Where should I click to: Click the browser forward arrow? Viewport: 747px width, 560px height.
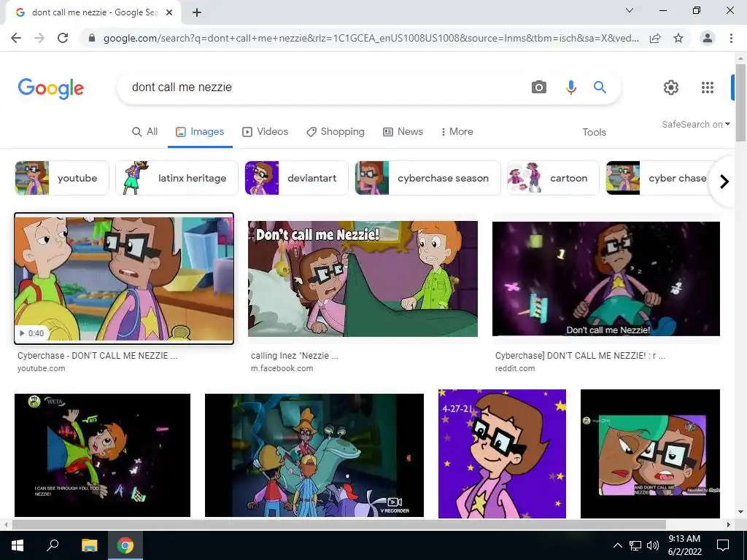tap(39, 38)
